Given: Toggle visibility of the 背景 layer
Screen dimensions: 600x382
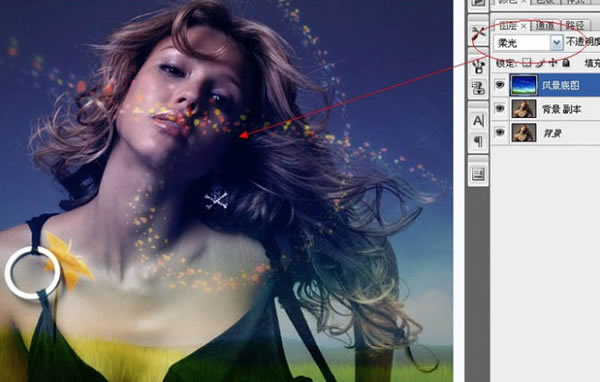Looking at the screenshot, I should pos(500,132).
